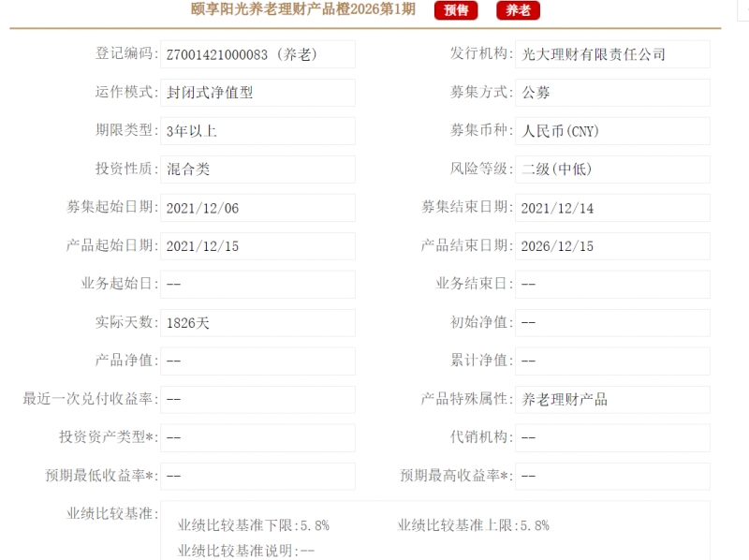
Task: Click the text 业绩比较基准说明:--
Action: (x=245, y=551)
